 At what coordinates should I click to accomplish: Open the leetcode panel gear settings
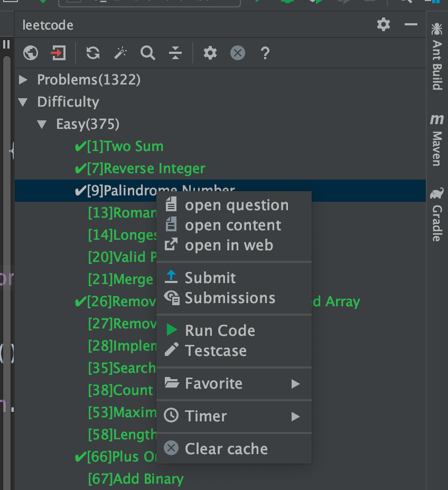click(x=383, y=24)
